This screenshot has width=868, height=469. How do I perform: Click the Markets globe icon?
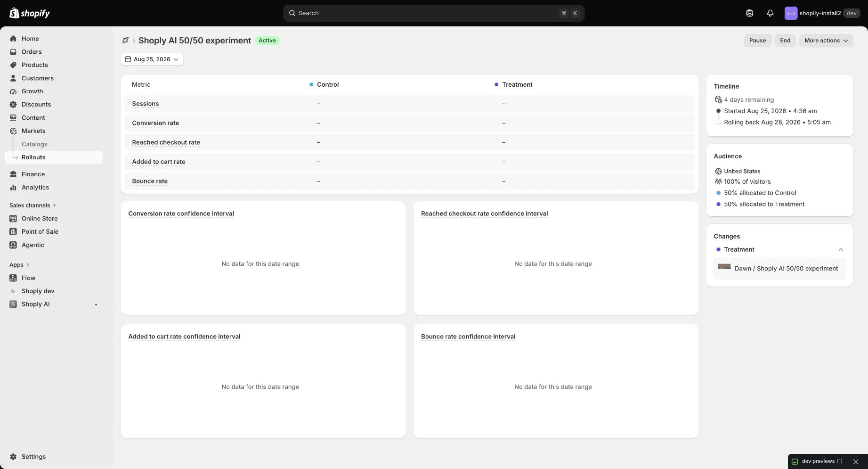tap(13, 131)
